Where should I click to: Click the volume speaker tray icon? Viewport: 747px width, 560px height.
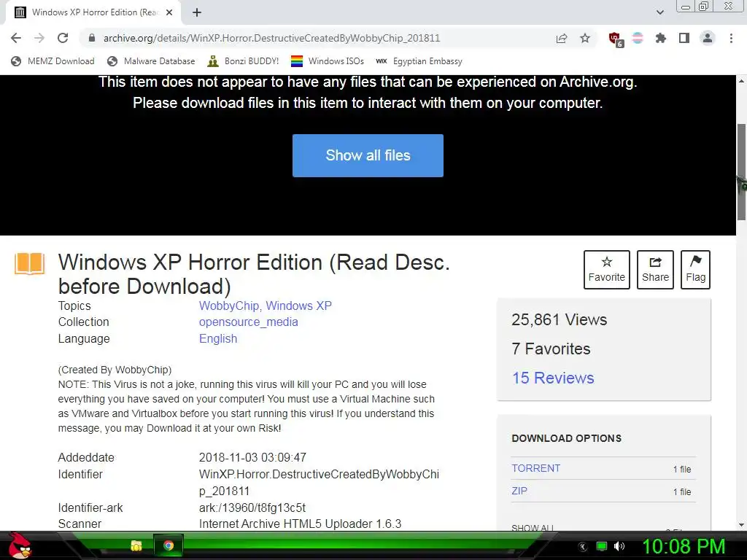(x=619, y=546)
